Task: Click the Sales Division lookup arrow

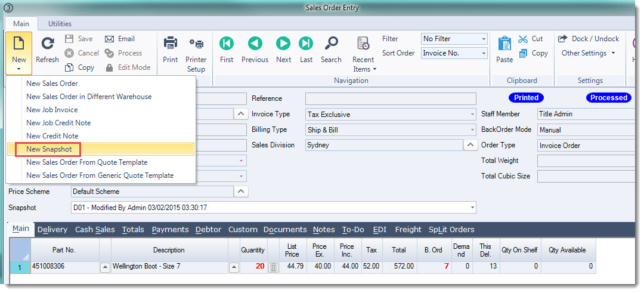Action: pos(470,145)
